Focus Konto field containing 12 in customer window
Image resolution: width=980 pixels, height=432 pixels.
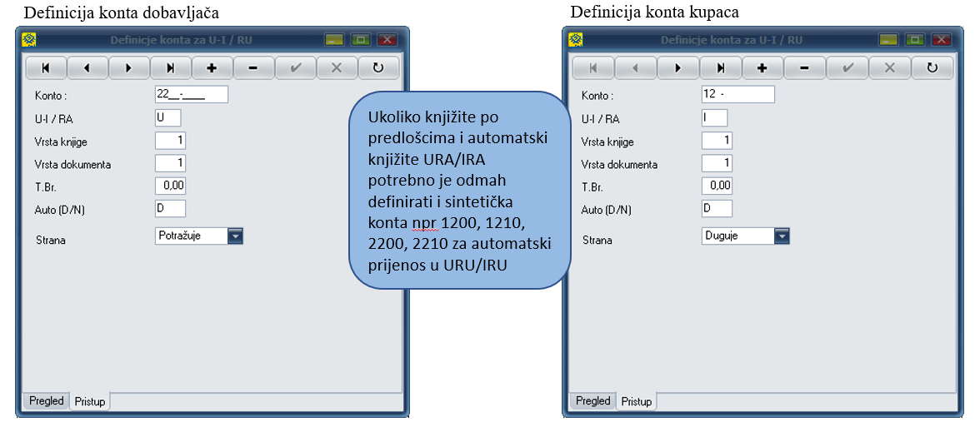pyautogui.click(x=738, y=95)
